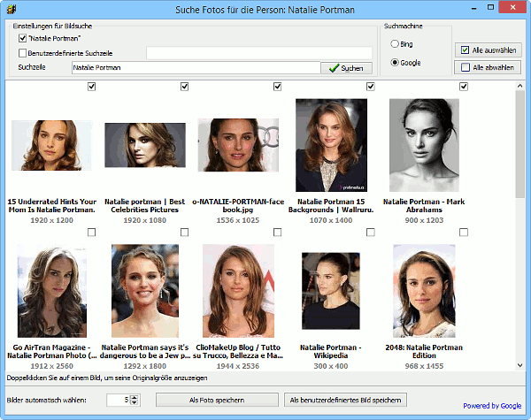Check the 2048 Natalie Portman Edition checkbox
531x420 pixels.
[x=464, y=233]
